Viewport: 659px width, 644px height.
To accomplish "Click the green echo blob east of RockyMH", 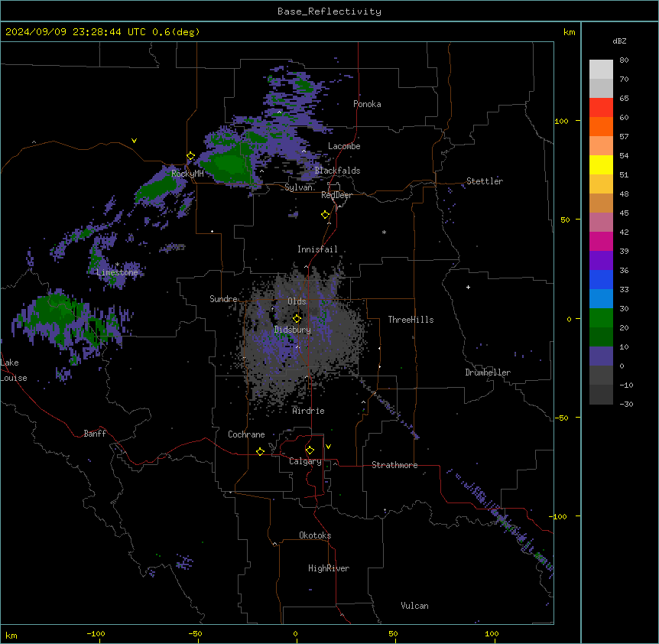I will (229, 164).
